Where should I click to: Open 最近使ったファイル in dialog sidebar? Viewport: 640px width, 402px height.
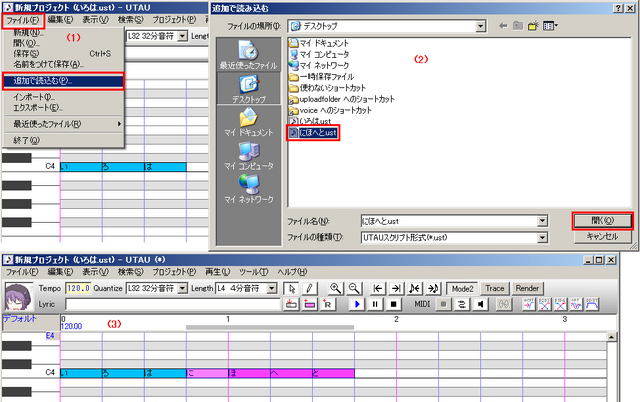[248, 55]
